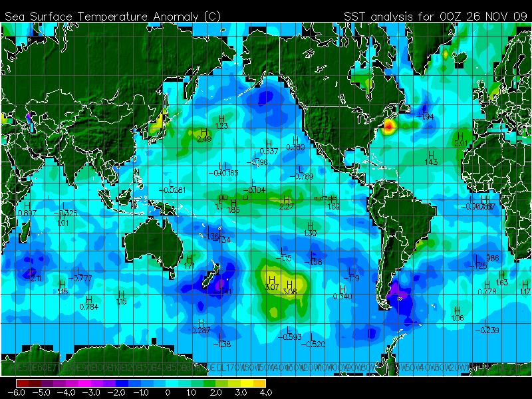This screenshot has width=532, height=399.
Task: Click the L marker labeled -0.0281
Action: (x=172, y=182)
